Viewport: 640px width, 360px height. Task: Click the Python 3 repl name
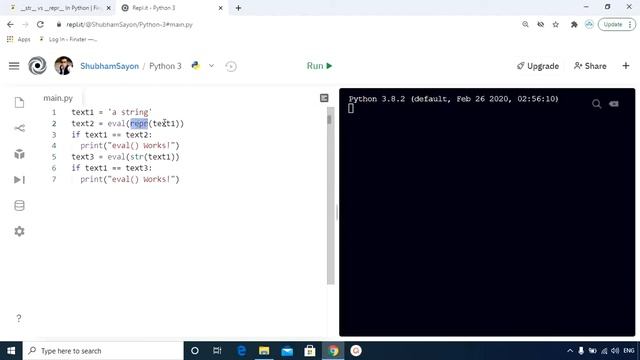(x=165, y=66)
